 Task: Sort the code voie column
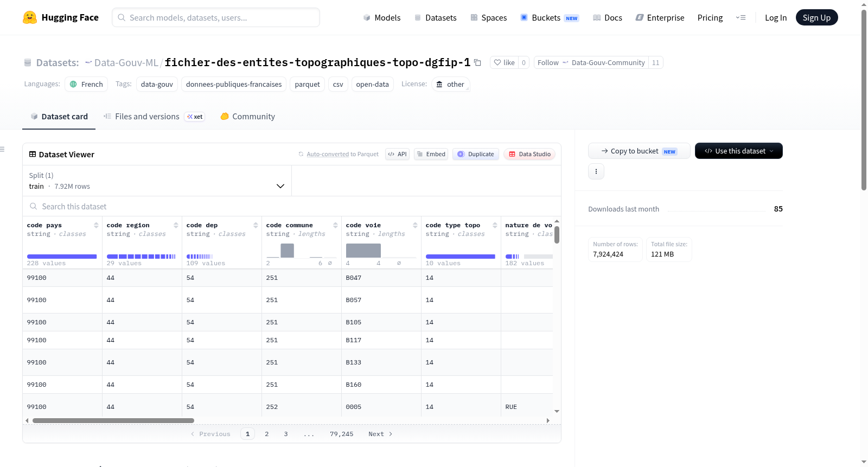(x=415, y=225)
